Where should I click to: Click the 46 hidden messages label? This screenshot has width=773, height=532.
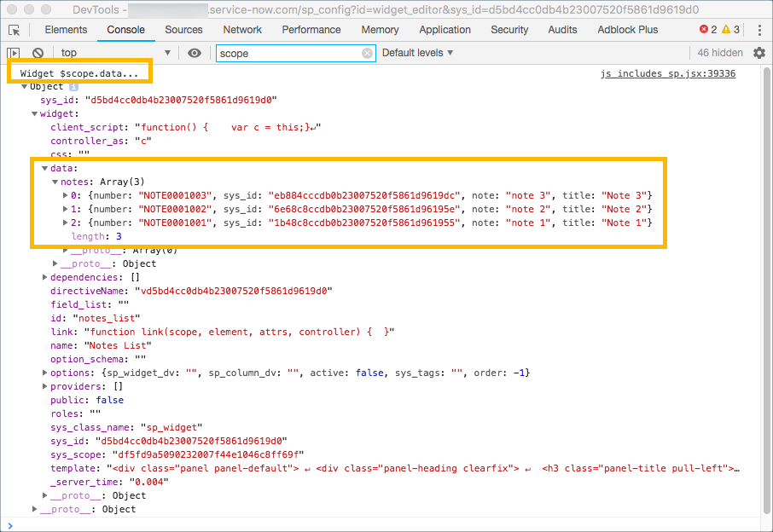click(720, 53)
